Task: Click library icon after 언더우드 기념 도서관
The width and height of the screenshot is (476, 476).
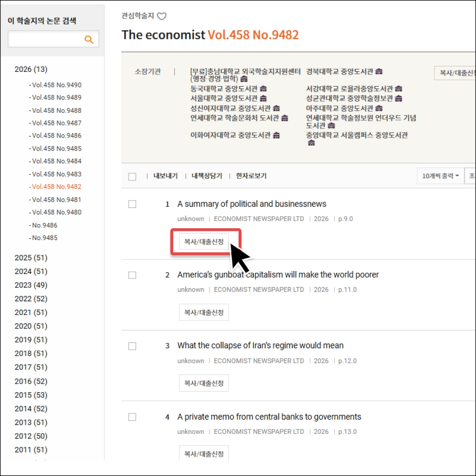Action: [331, 125]
